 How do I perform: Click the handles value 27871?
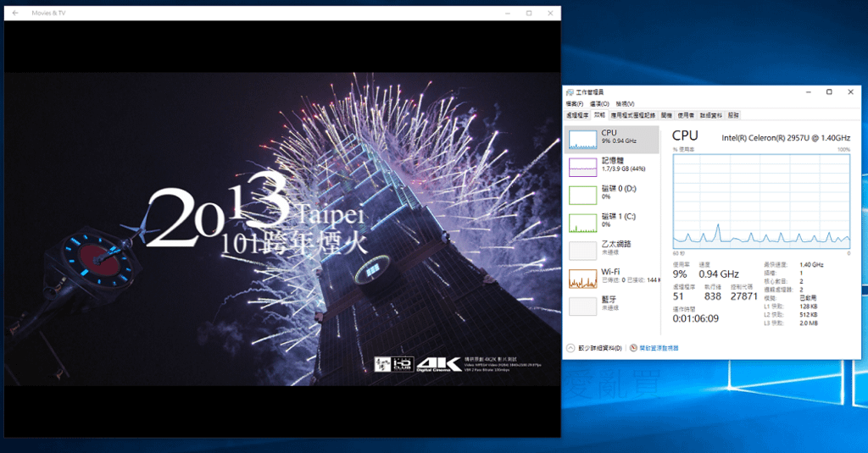point(744,296)
